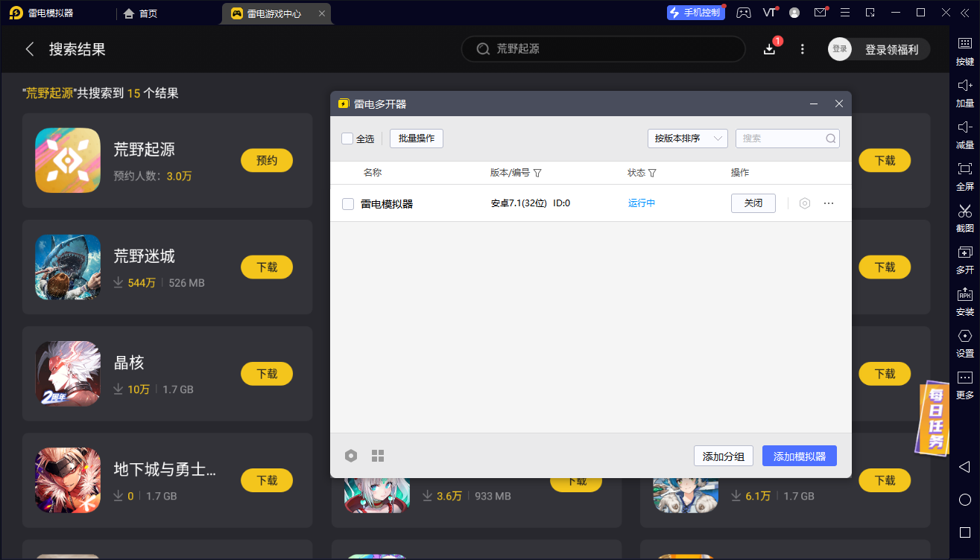Click the 批量操作 button
Image resolution: width=980 pixels, height=560 pixels.
click(417, 139)
